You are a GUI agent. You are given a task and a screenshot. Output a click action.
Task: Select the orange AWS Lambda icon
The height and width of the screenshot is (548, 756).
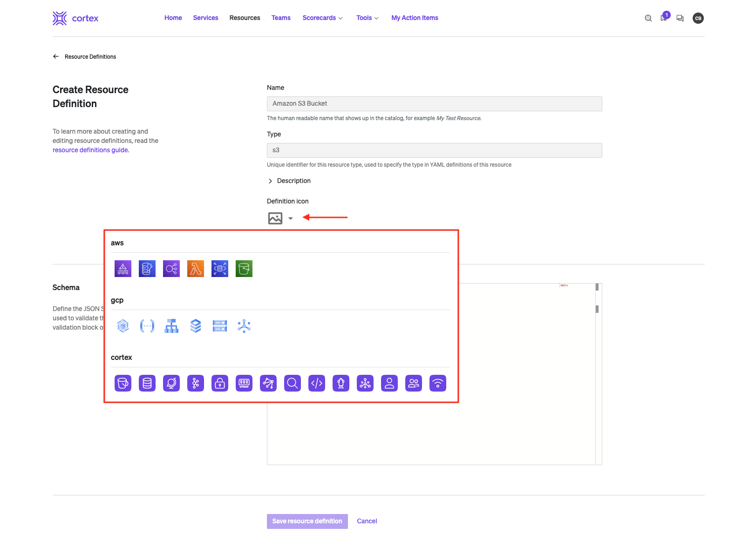click(196, 269)
